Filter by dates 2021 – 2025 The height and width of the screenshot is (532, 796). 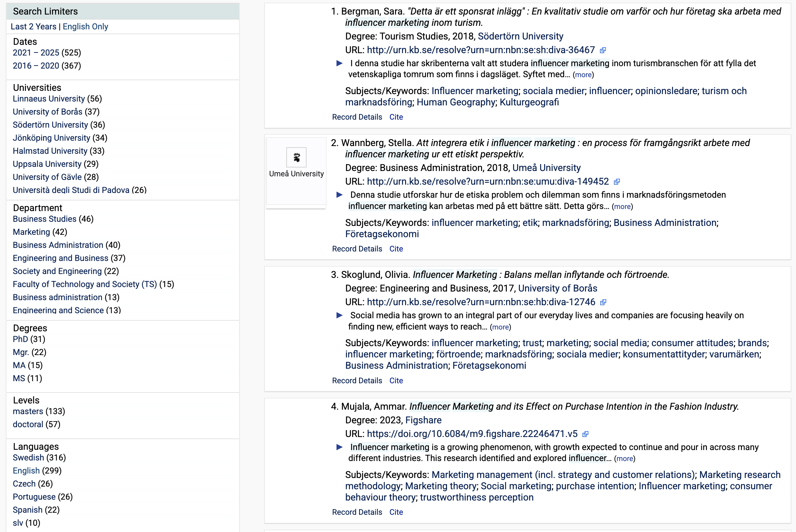point(36,53)
